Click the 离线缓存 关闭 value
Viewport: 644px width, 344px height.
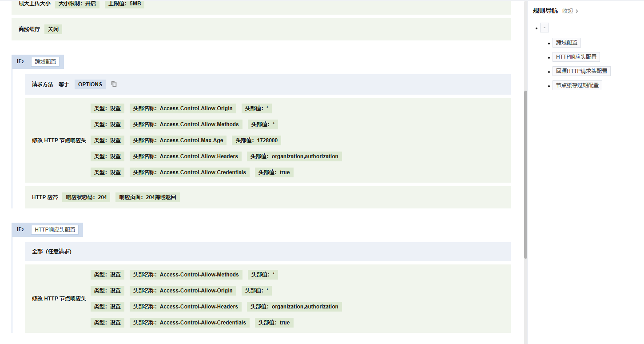click(x=53, y=29)
